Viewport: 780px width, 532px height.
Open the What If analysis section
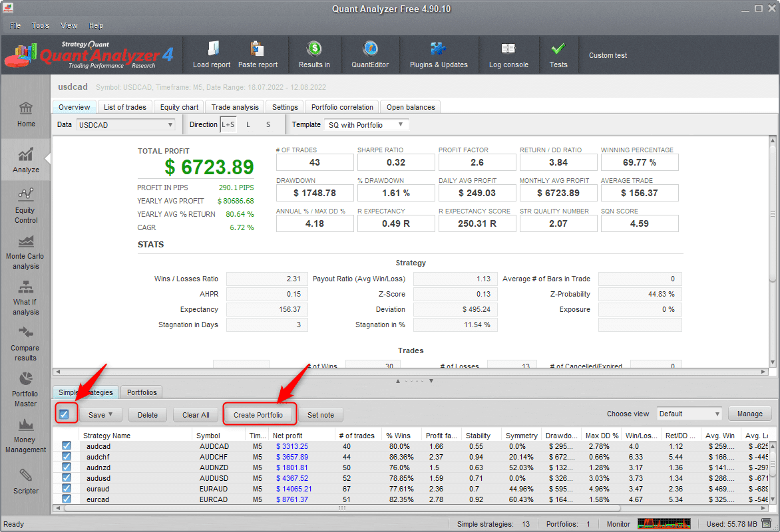click(26, 298)
